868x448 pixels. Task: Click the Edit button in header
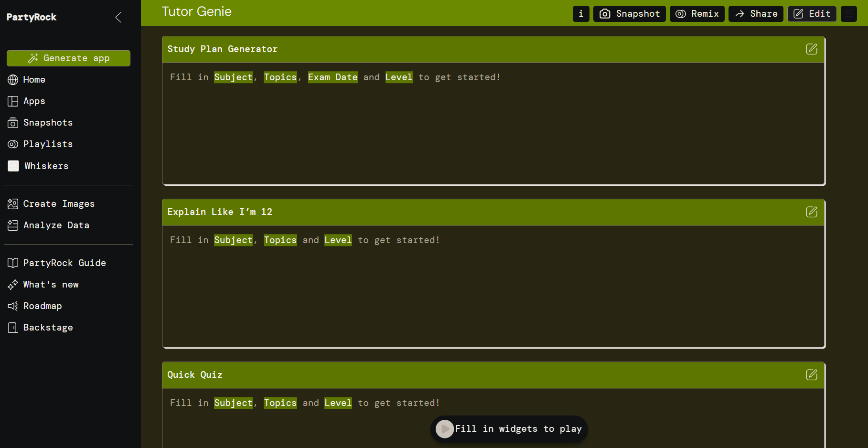(812, 14)
